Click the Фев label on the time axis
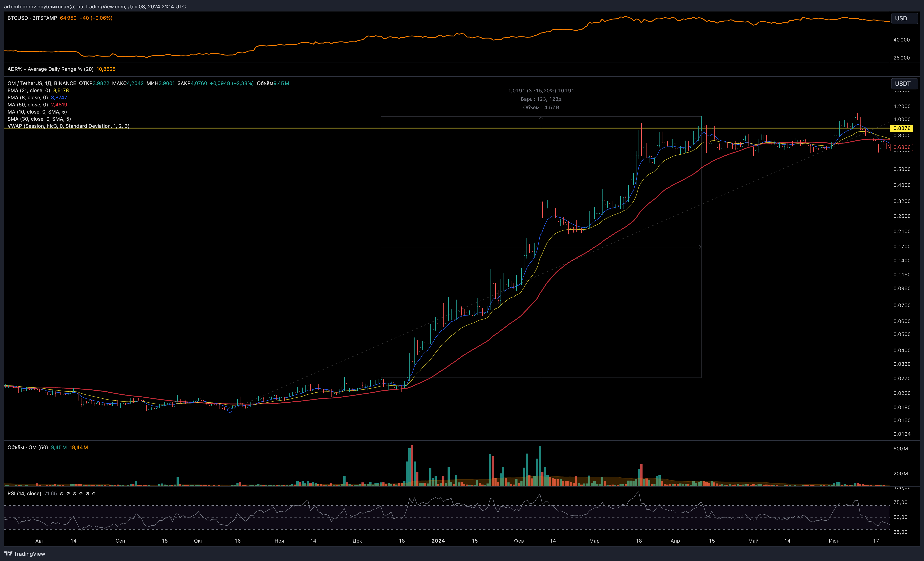 pos(519,541)
